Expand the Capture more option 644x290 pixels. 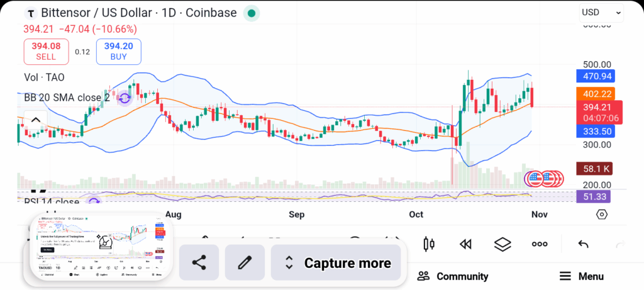(336, 263)
